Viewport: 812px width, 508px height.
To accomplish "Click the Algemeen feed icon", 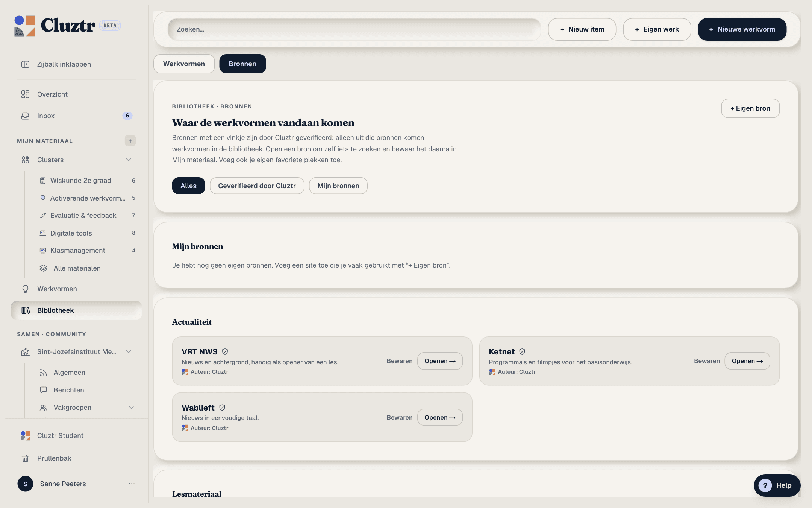I will click(44, 373).
